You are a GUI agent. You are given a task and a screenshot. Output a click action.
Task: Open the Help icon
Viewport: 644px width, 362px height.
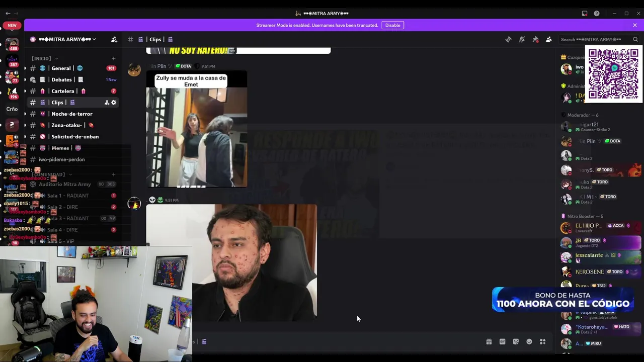tap(597, 14)
